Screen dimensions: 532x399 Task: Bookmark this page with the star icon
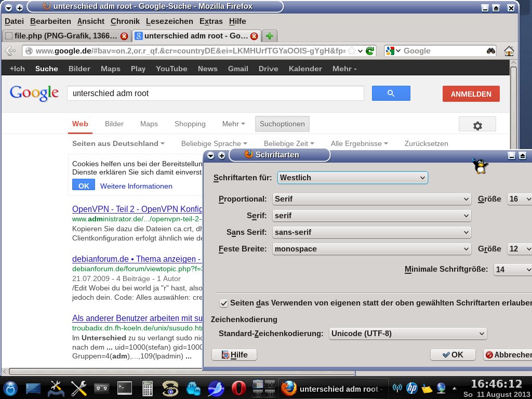click(352, 51)
